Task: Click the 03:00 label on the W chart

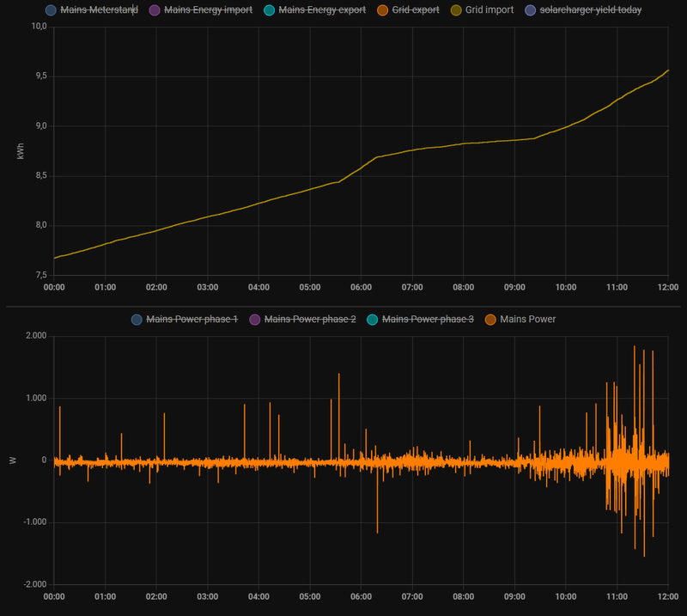Action: pyautogui.click(x=207, y=597)
